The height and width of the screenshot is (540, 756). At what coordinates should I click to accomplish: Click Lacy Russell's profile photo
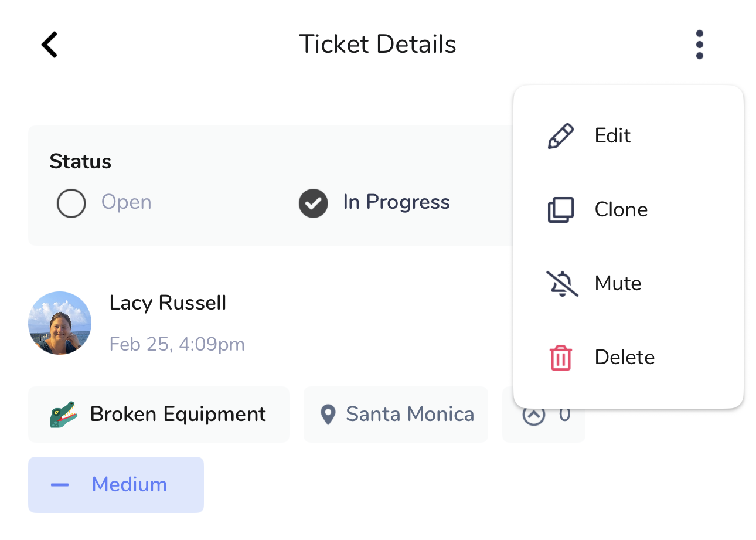point(60,323)
